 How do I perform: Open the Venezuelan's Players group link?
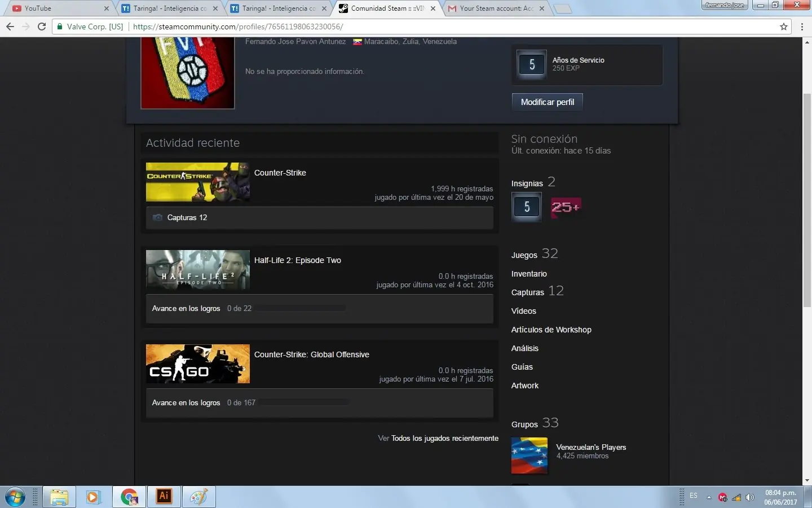tap(591, 447)
